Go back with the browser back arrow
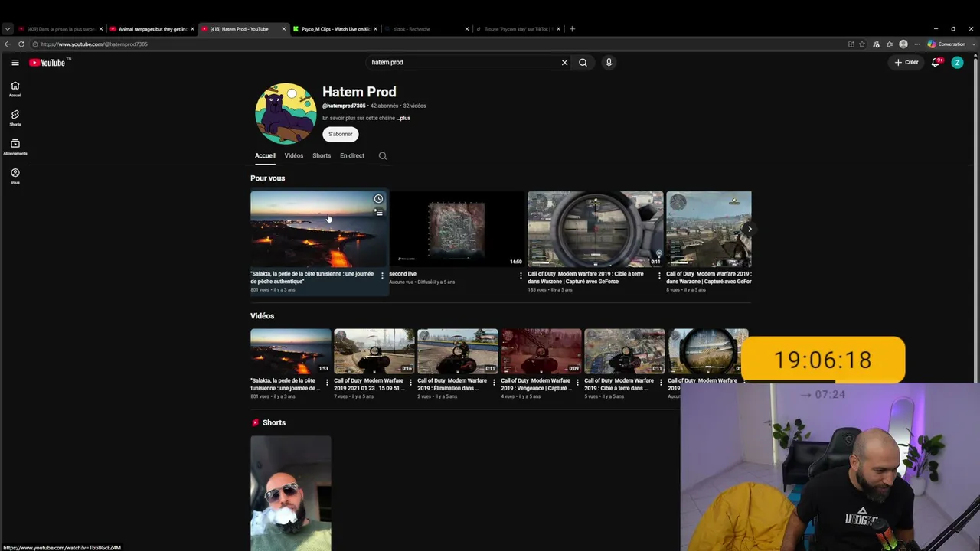This screenshot has width=980, height=551. point(8,44)
